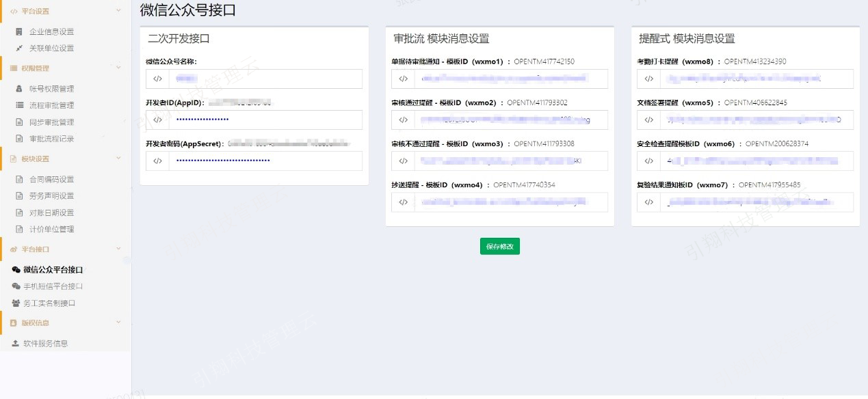Click the document icon beside 计价单位管理

click(x=19, y=229)
